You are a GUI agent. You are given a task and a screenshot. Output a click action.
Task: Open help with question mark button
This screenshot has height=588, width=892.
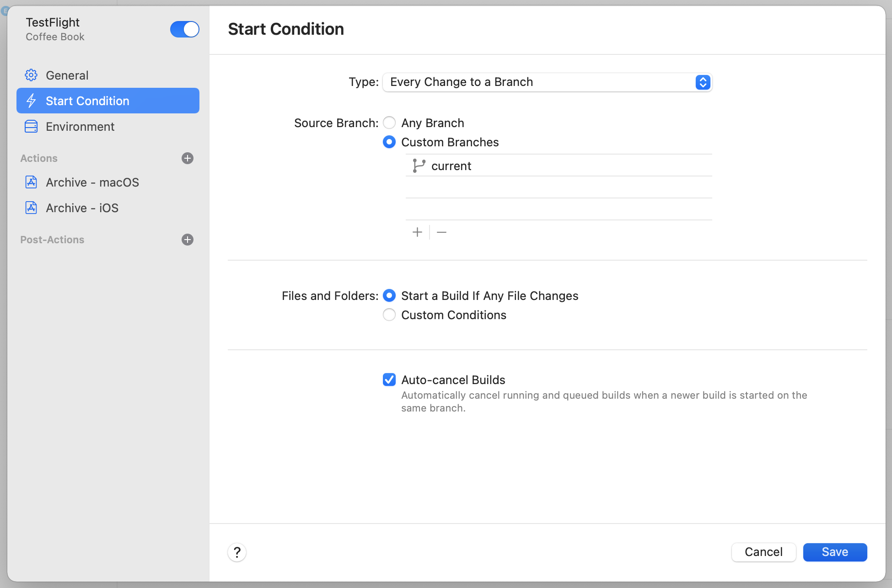(x=237, y=552)
